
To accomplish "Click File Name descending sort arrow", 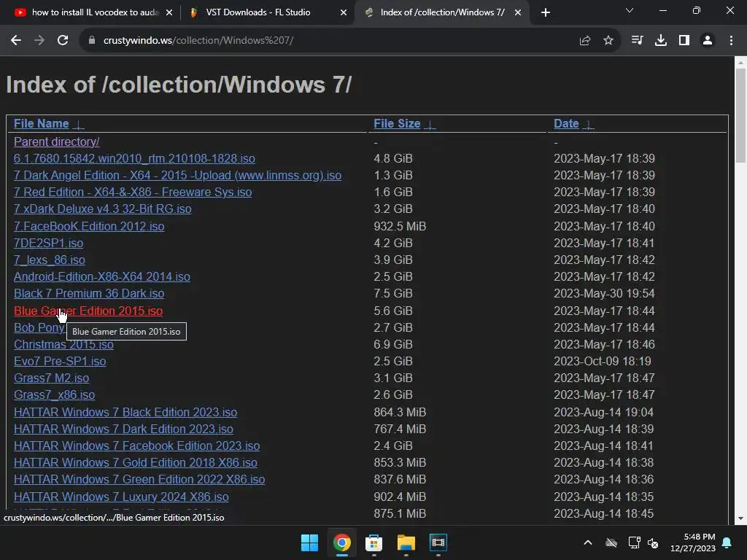I will (79, 125).
